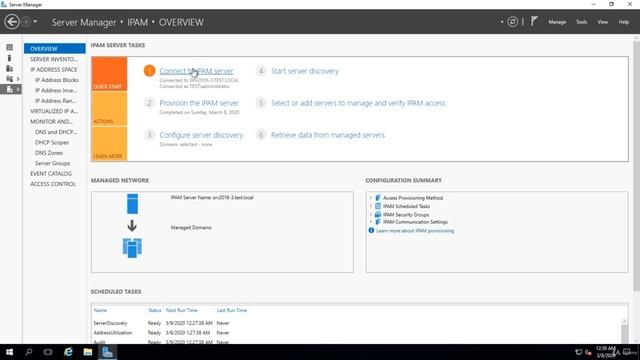Click IPAM Scheduled Tasks icon
Image resolution: width=640 pixels, height=360 pixels.
[x=378, y=206]
